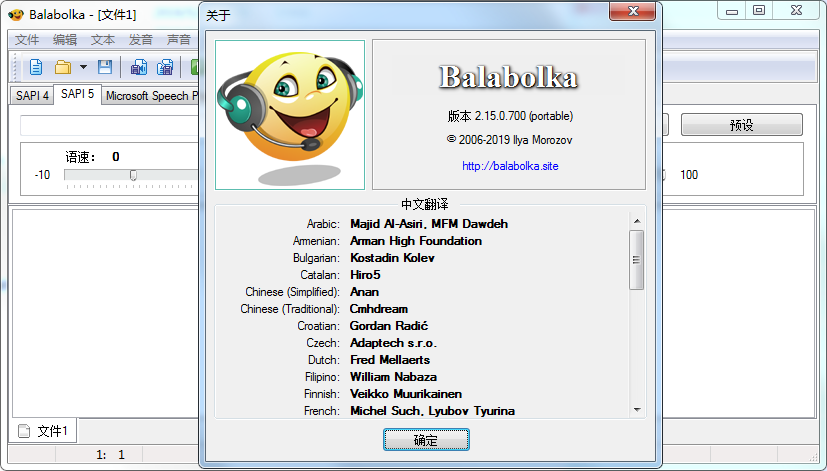The image size is (827, 471).
Task: Click the Save audio file icon
Action: coord(139,67)
